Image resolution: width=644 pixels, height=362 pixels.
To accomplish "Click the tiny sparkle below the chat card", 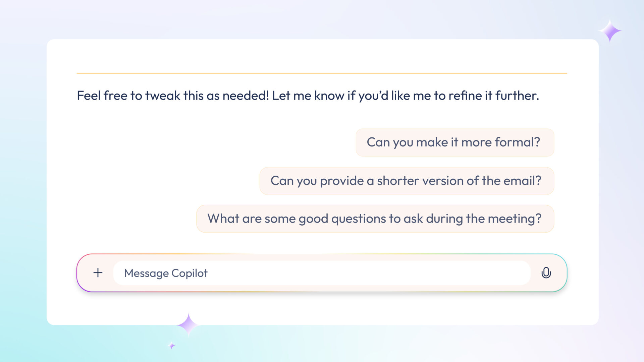I will pyautogui.click(x=172, y=346).
